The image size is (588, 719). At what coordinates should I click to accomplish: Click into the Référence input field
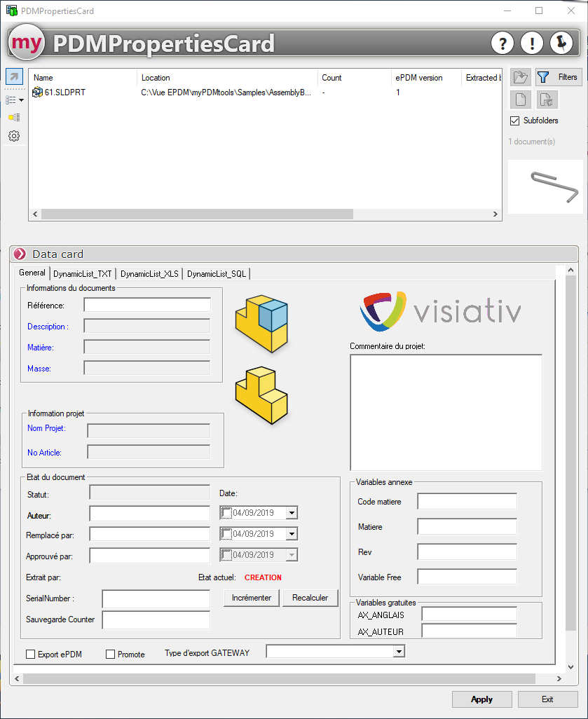pyautogui.click(x=147, y=305)
